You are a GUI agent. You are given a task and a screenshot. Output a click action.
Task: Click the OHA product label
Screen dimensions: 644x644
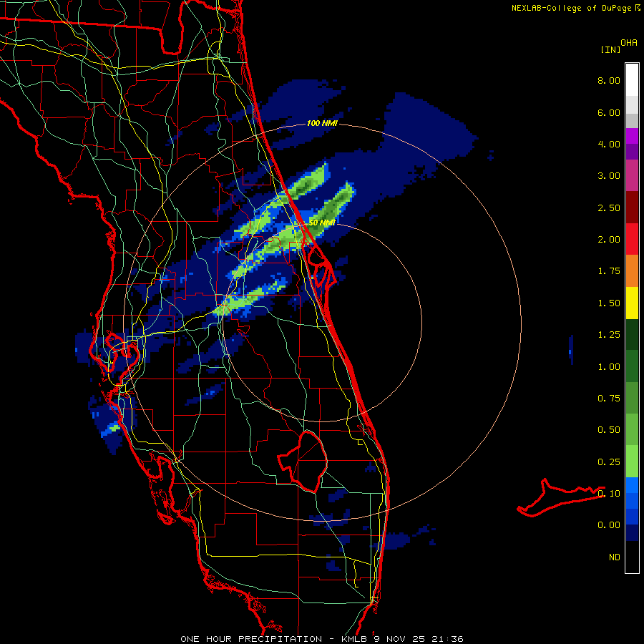point(629,43)
